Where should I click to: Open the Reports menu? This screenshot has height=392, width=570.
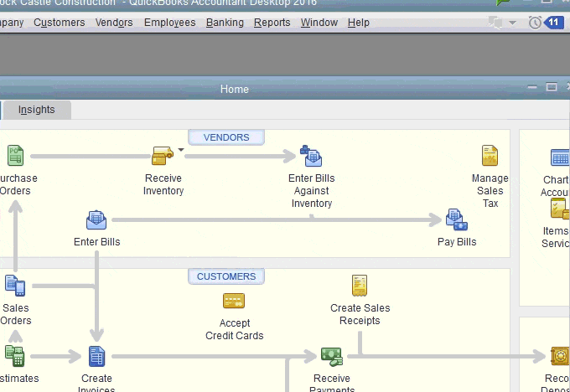[x=272, y=23]
